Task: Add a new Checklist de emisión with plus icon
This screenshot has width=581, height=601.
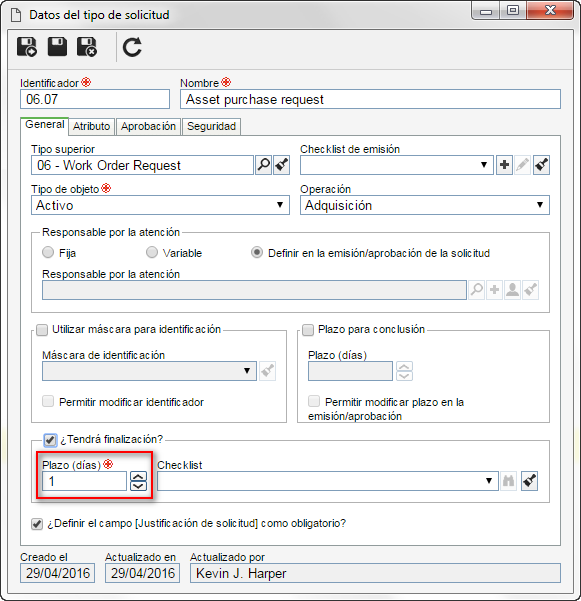Action: [x=504, y=165]
